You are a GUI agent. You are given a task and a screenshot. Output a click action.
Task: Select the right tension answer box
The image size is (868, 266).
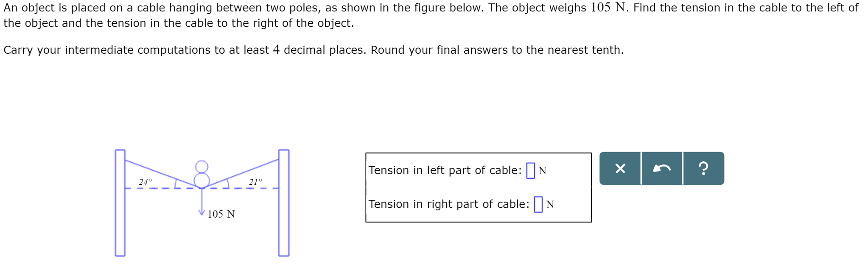point(538,204)
